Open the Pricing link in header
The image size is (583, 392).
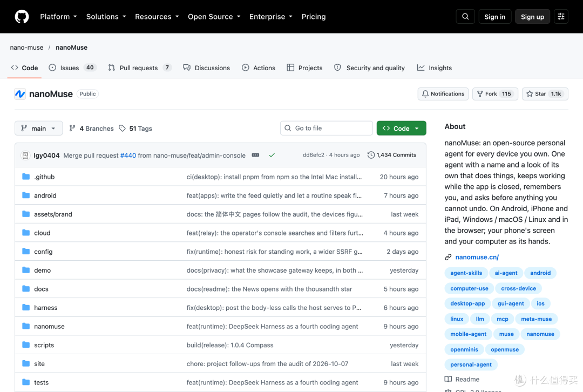point(314,17)
